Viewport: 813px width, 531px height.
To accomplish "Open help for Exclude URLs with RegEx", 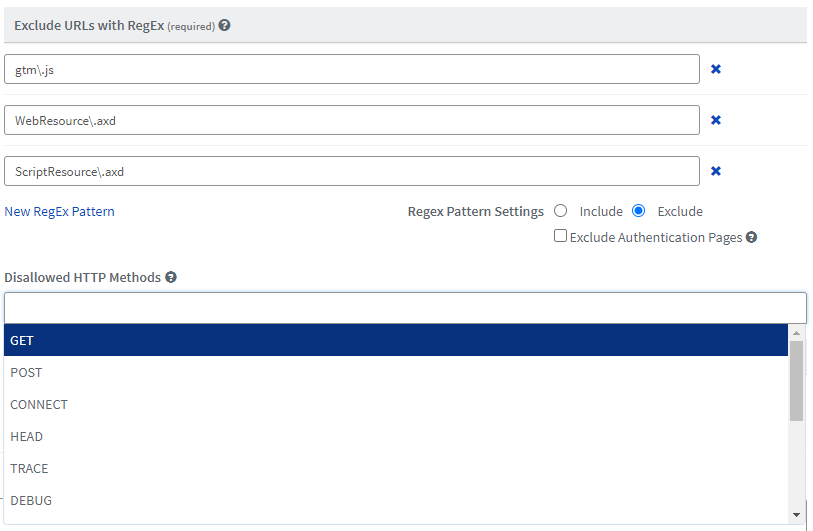I will tap(224, 25).
